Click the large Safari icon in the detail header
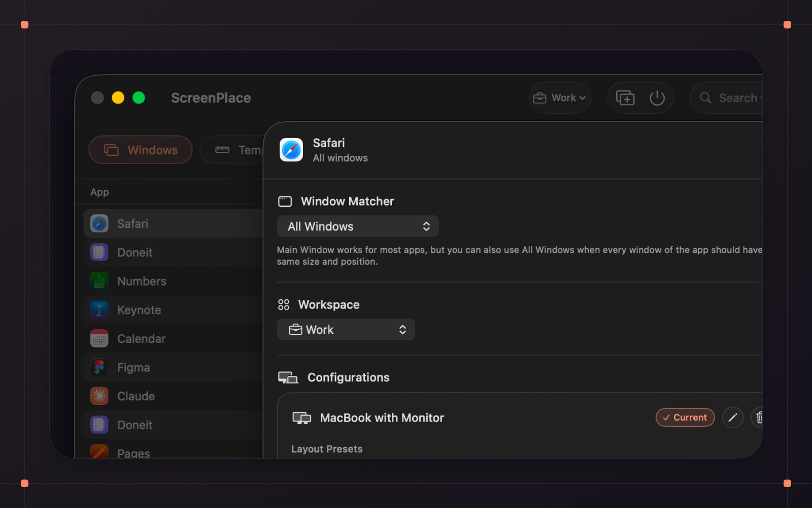This screenshot has width=812, height=508. (x=291, y=150)
